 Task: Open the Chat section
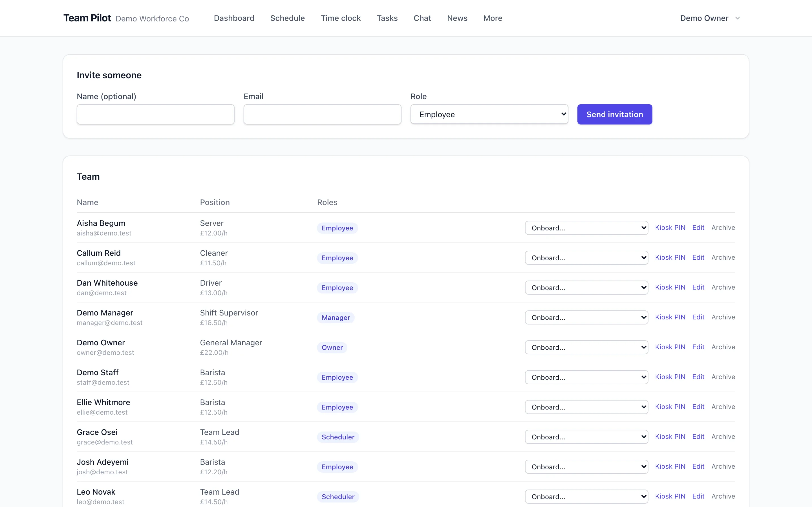click(x=422, y=18)
